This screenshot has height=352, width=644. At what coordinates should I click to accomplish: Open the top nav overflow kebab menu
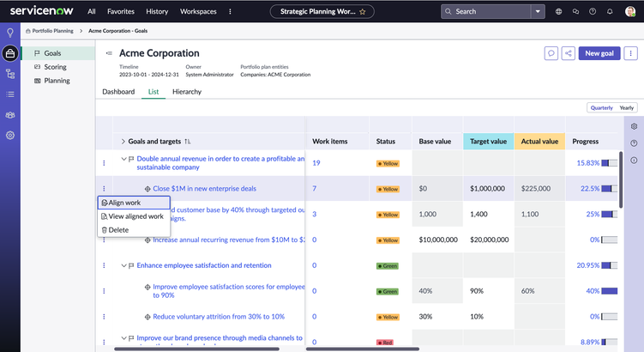[x=230, y=11]
